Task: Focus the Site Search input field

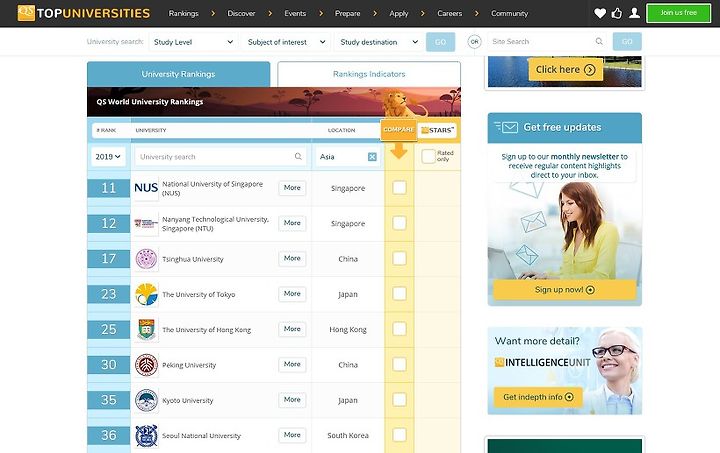Action: pos(547,42)
